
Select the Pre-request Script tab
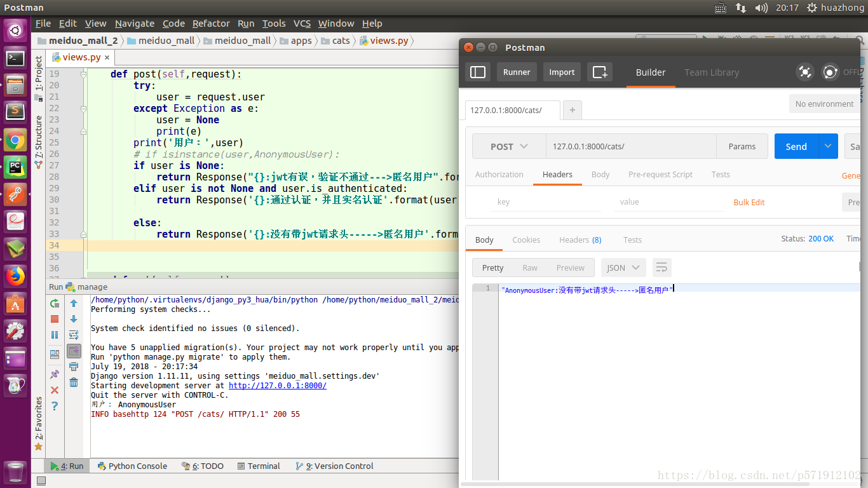660,174
